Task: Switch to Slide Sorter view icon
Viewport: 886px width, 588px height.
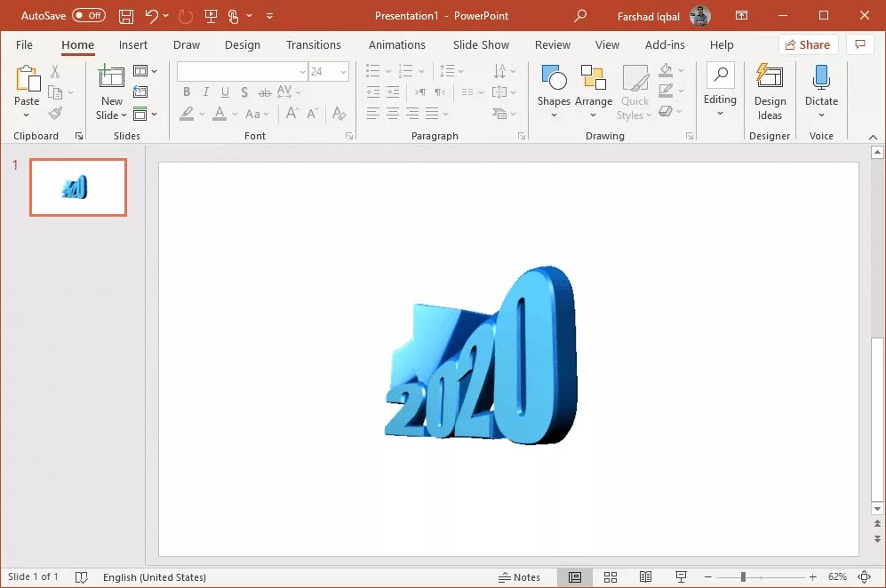Action: click(x=611, y=576)
